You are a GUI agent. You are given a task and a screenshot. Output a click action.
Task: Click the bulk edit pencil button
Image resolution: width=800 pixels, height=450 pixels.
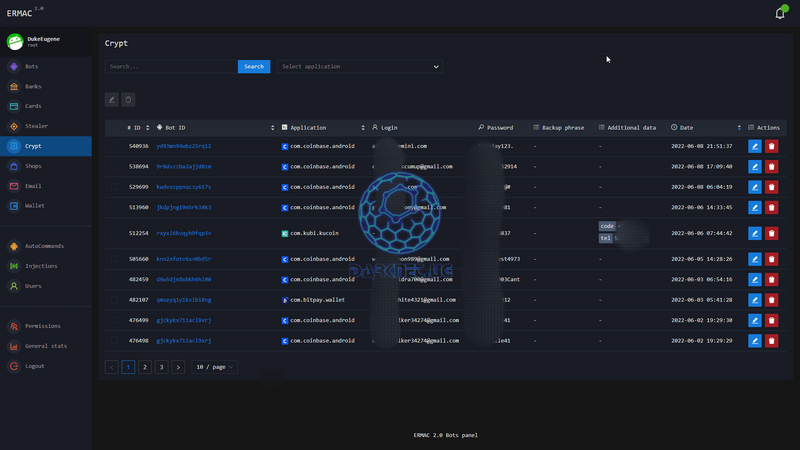tap(112, 99)
